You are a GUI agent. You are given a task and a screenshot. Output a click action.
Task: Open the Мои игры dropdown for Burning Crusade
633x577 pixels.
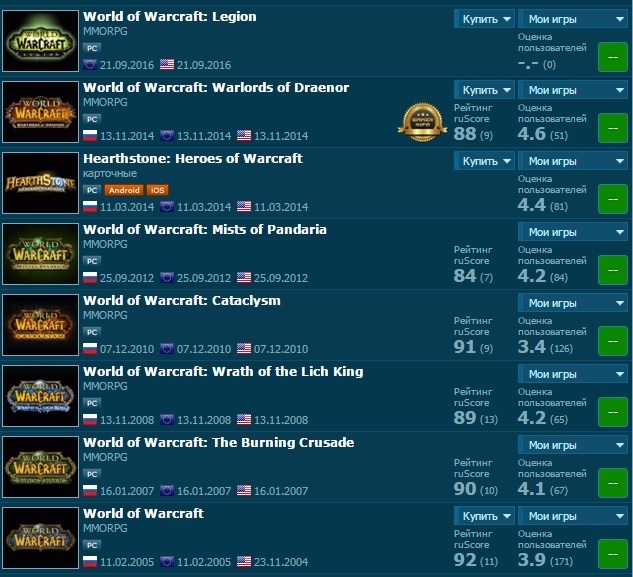573,445
